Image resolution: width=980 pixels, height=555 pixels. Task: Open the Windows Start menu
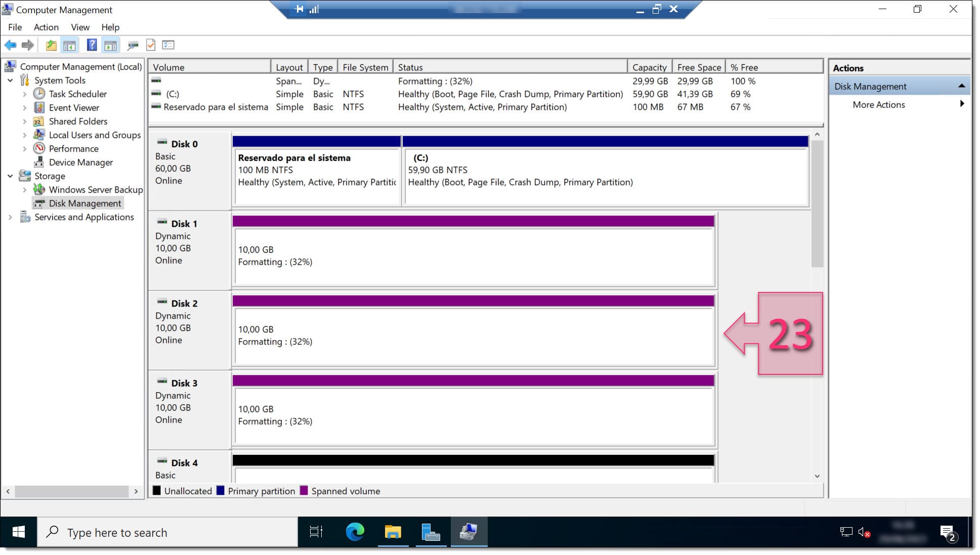pyautogui.click(x=18, y=532)
